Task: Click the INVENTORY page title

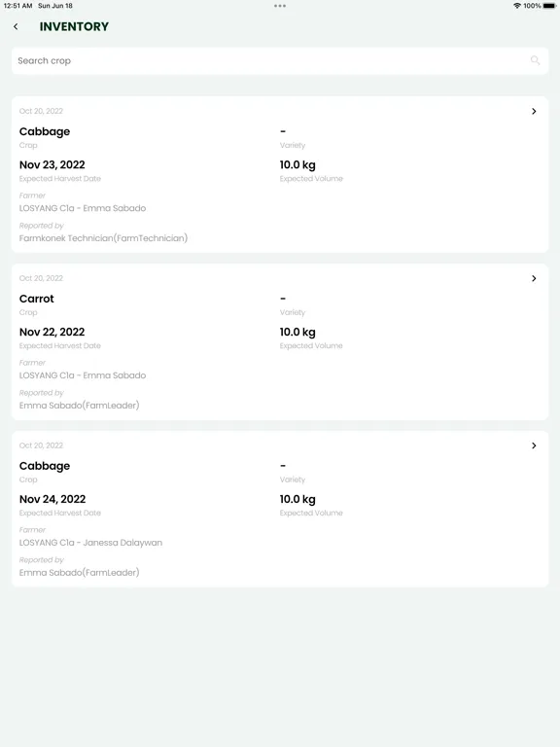Action: [74, 26]
